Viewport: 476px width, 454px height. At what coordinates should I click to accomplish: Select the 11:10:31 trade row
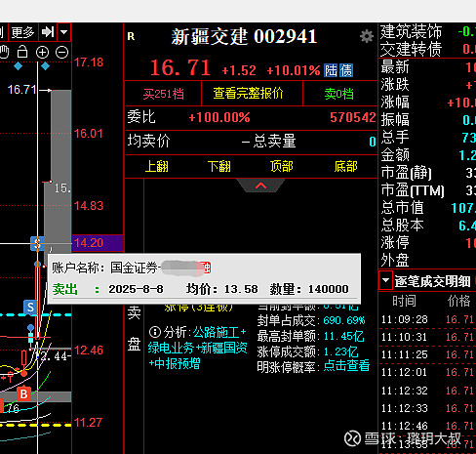coord(427,337)
